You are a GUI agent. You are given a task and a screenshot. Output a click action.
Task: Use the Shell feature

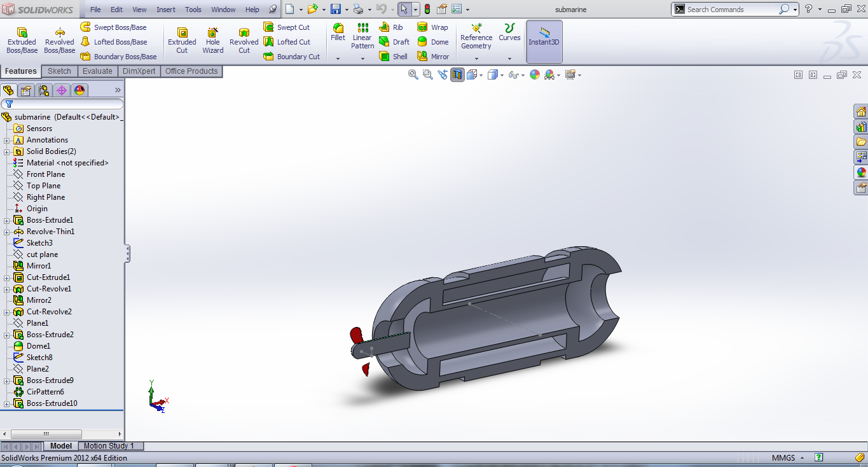pos(394,57)
